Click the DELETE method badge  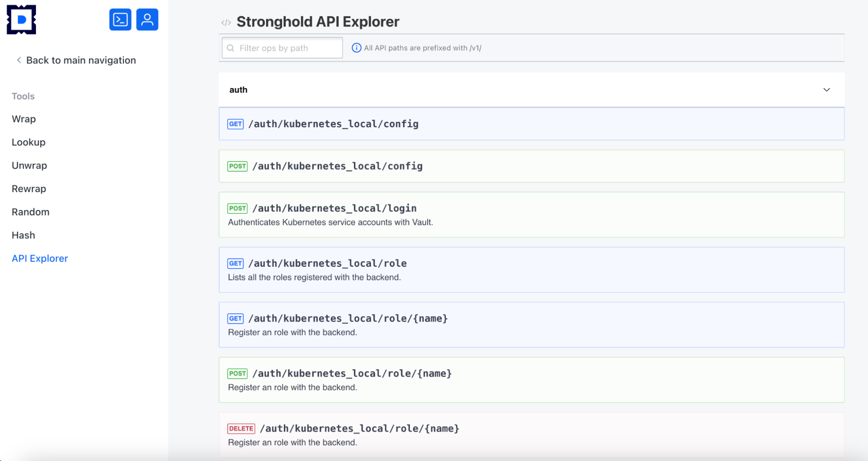pos(241,428)
